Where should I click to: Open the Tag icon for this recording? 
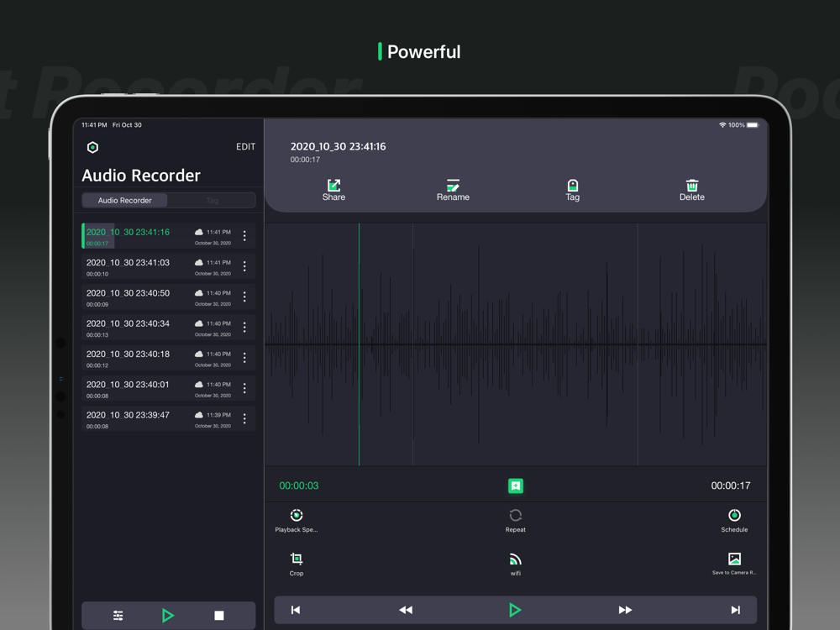coord(572,186)
